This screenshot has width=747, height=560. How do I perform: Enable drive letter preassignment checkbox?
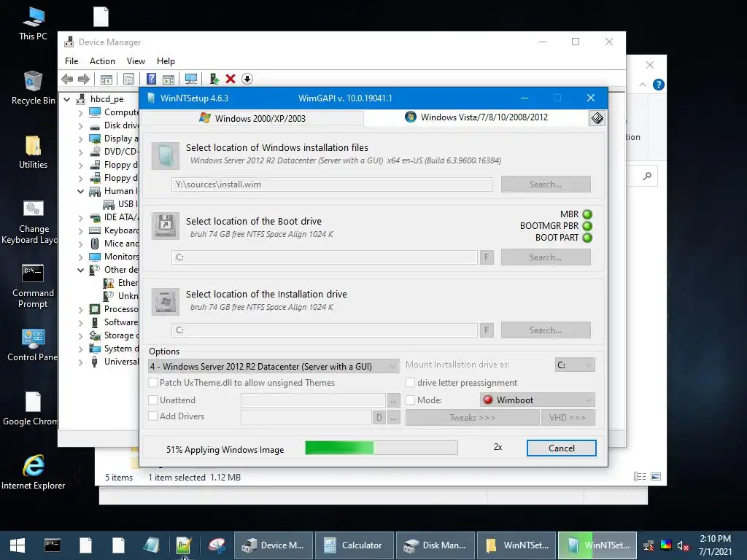coord(410,382)
